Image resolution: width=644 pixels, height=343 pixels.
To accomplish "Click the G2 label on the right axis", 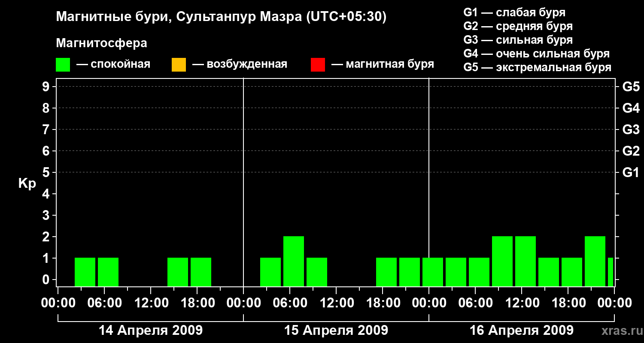I will click(631, 151).
